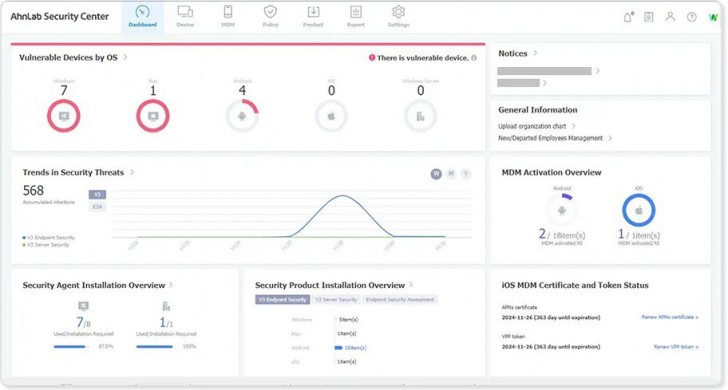Click the 2 / 18item(s) Android MDM count
This screenshot has width=728, height=390.
pyautogui.click(x=562, y=234)
